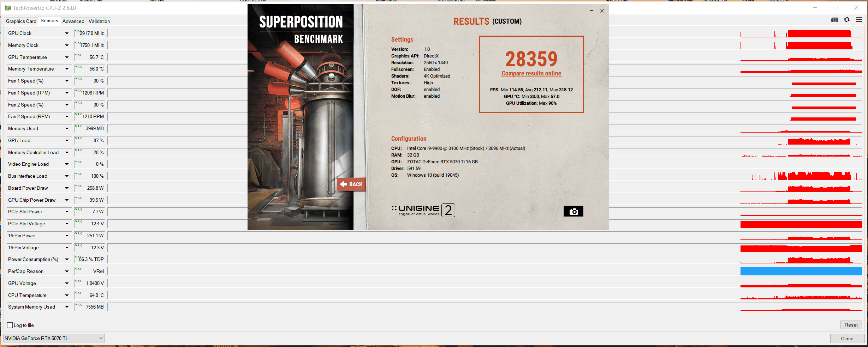Open the GPU Voltage sensor dropdown

pyautogui.click(x=67, y=283)
